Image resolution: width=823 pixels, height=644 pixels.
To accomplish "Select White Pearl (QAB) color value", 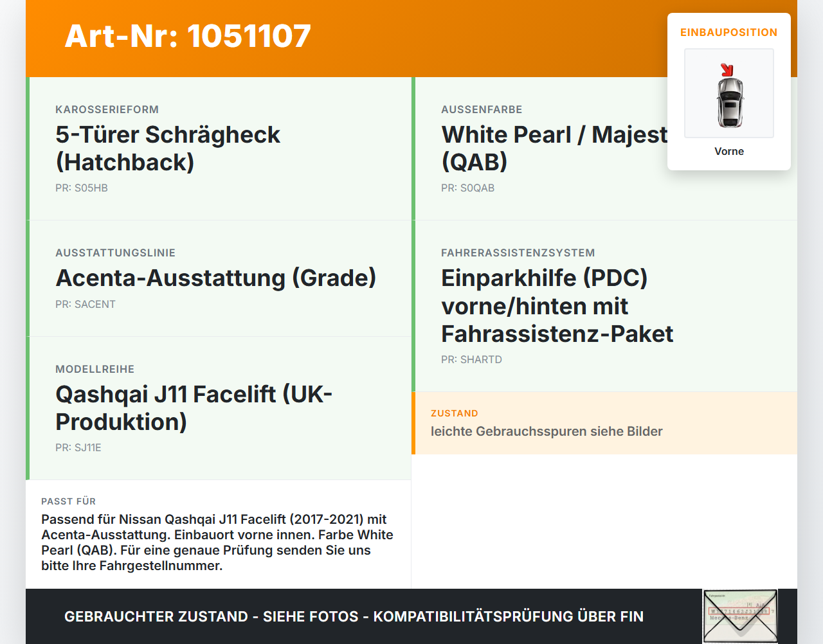I will [x=554, y=148].
